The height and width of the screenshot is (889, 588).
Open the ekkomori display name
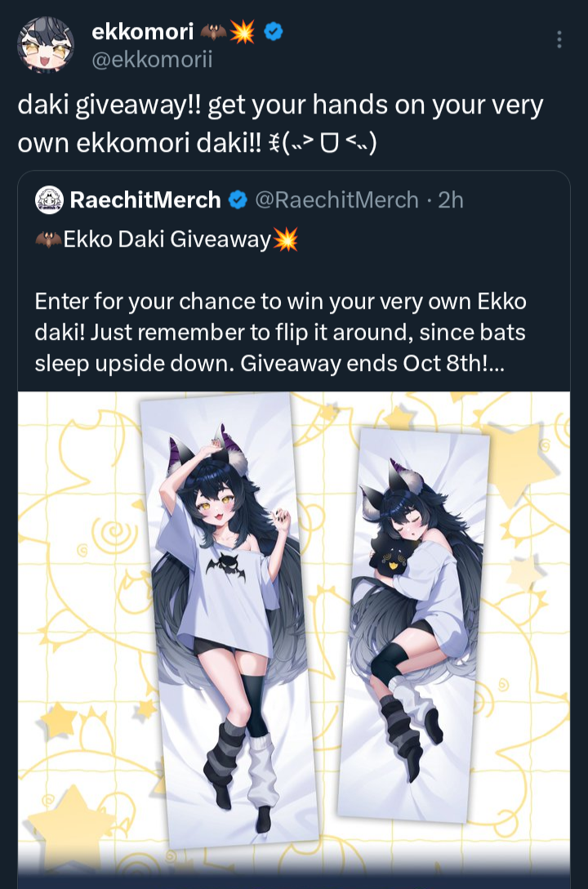pos(143,32)
